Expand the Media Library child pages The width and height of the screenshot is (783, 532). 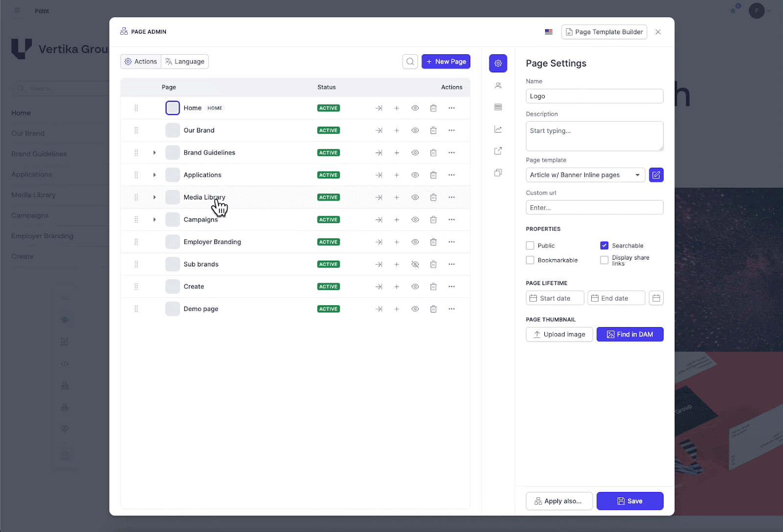coord(155,197)
